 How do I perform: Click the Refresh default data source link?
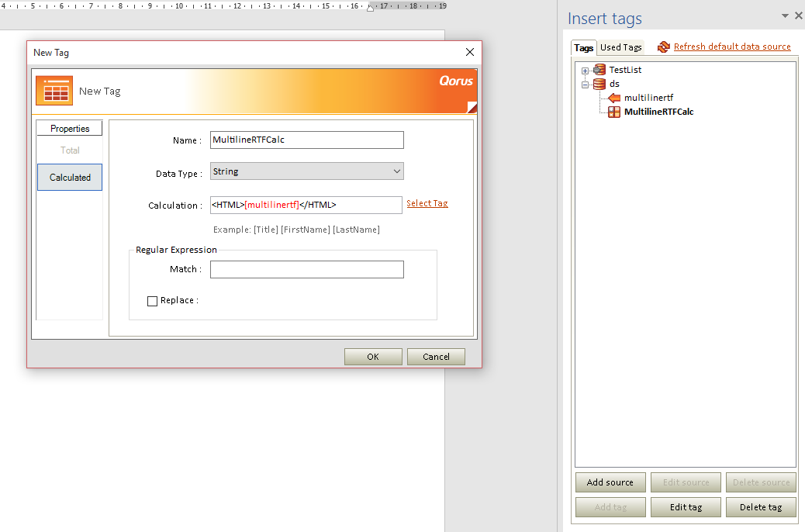[x=732, y=47]
